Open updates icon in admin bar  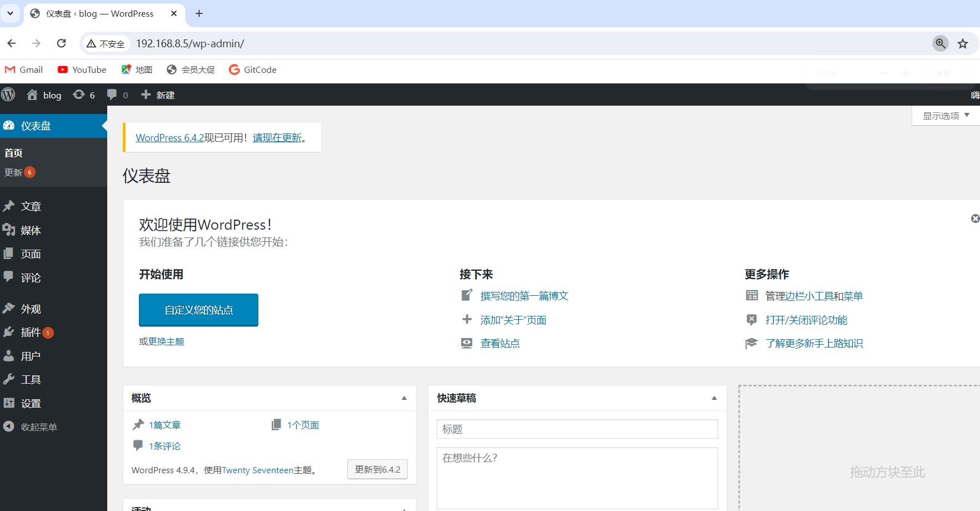pos(79,95)
